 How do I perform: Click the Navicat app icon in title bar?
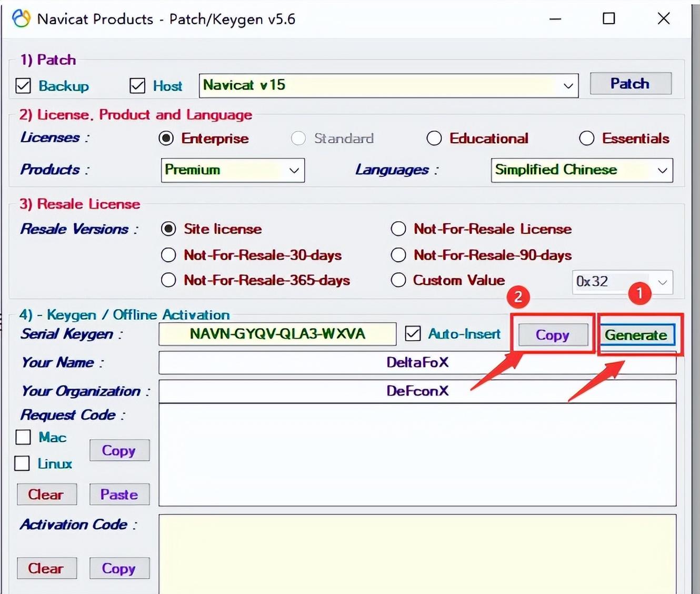pyautogui.click(x=22, y=19)
